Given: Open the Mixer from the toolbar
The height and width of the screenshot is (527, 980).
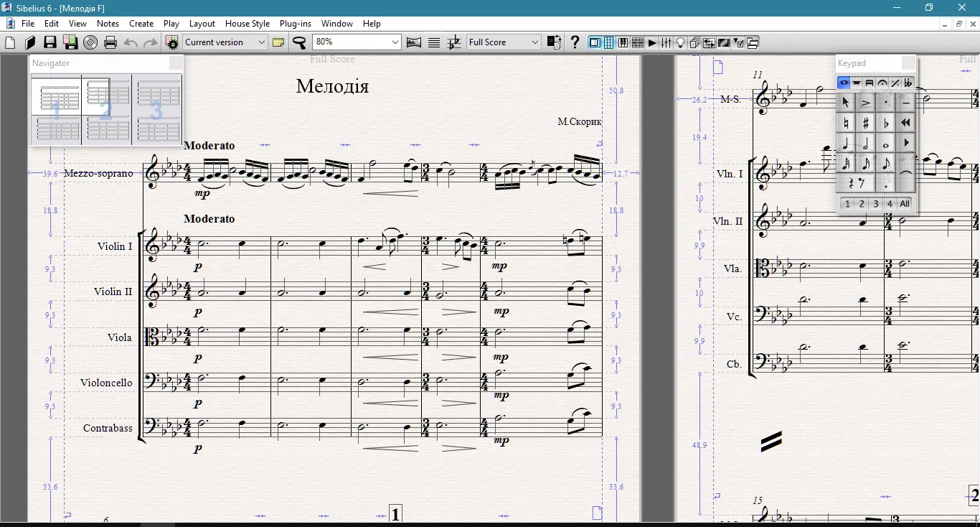Looking at the screenshot, I should coord(666,42).
